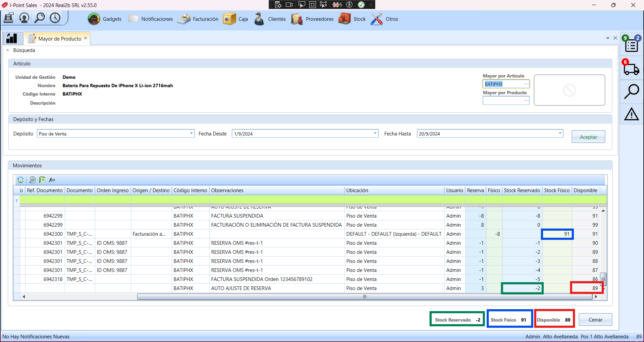The height and width of the screenshot is (342, 644).
Task: Export the Movimientos grid to Excel
Action: tap(42, 180)
